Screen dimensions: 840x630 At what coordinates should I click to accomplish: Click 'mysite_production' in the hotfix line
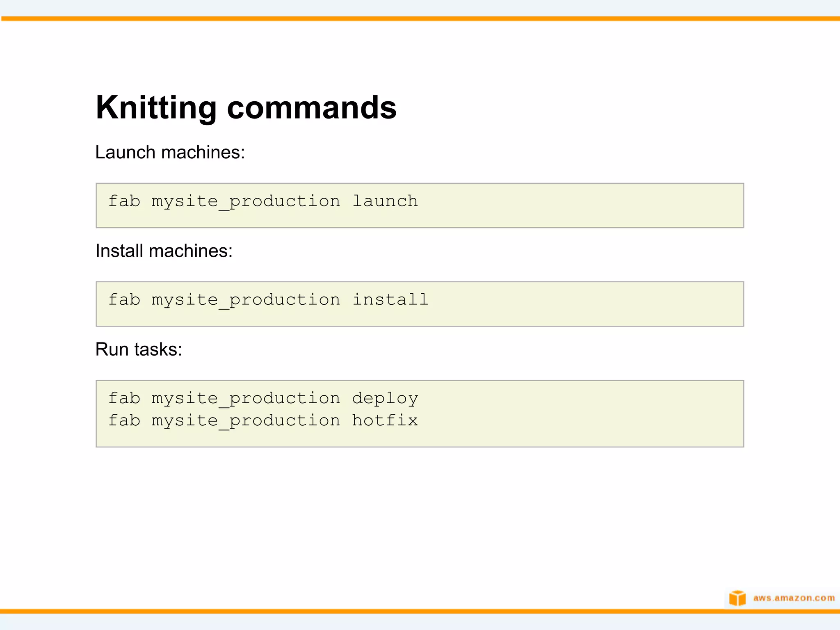click(x=246, y=420)
